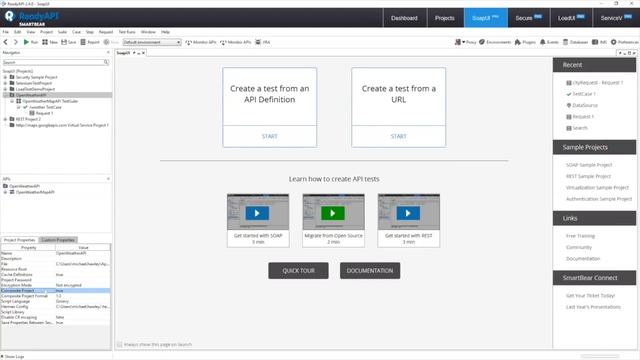Open Databases from the toolbar
The width and height of the screenshot is (640, 360).
pyautogui.click(x=575, y=42)
